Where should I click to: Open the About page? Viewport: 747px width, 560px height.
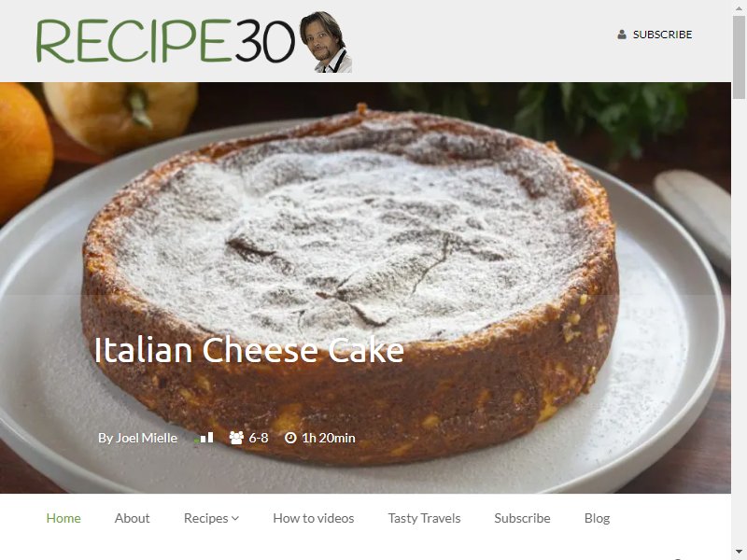132,518
